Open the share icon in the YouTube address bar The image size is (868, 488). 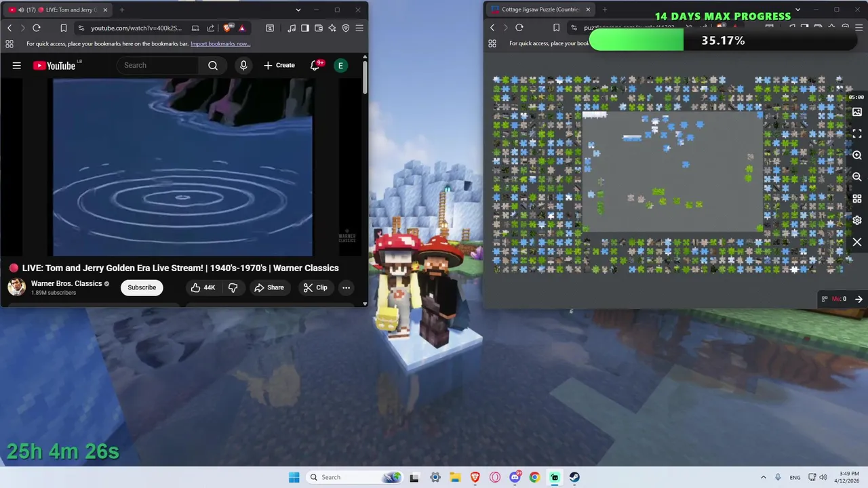click(x=210, y=28)
